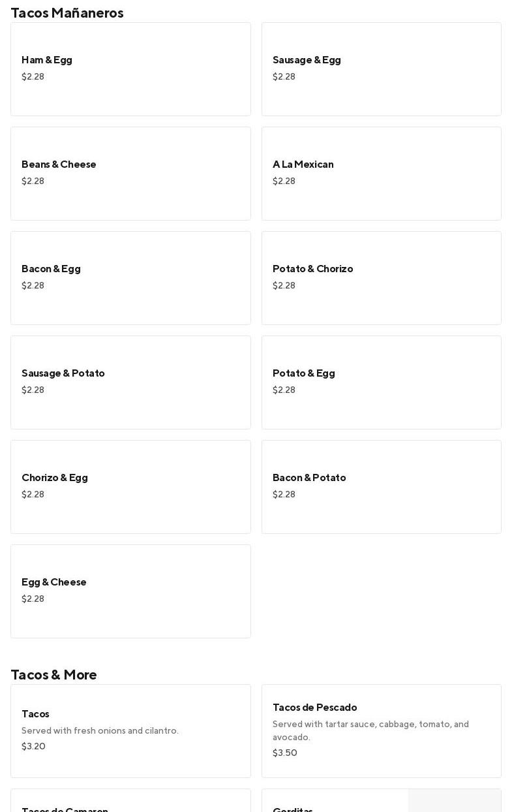
Task: Click the Tacos & More section heading
Action: point(53,675)
